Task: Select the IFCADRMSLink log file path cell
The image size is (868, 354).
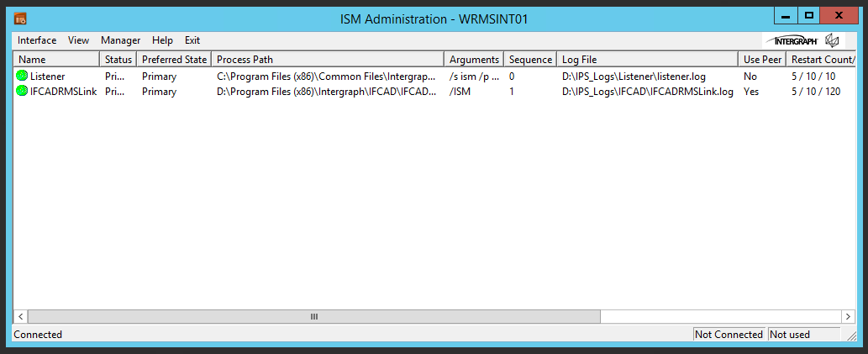Action: (x=647, y=92)
